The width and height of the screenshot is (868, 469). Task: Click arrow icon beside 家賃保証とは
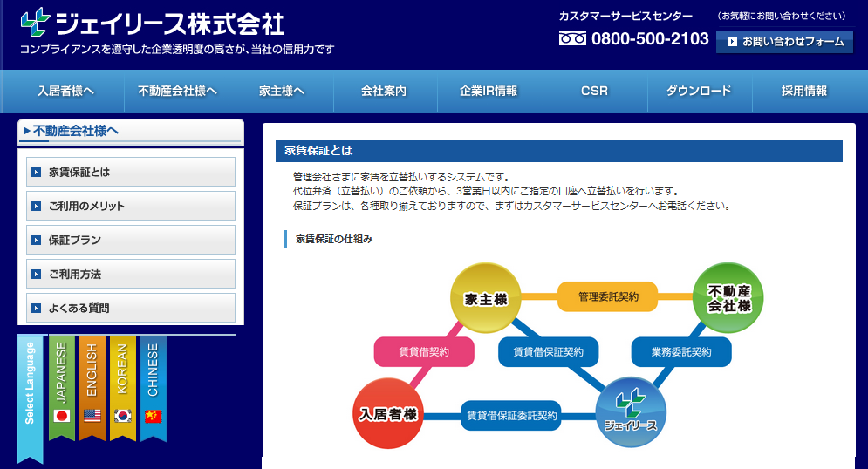[37, 172]
